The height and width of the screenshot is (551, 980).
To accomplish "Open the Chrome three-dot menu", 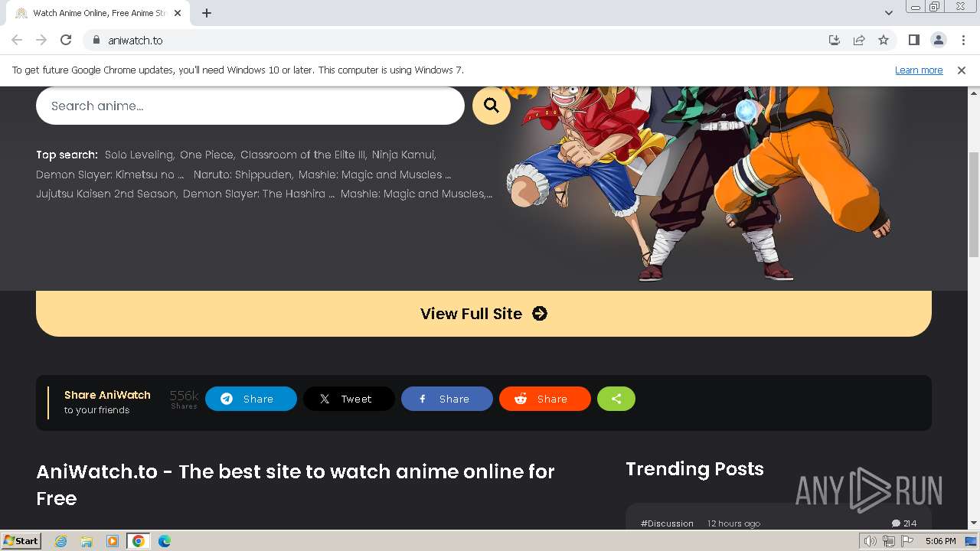I will click(963, 40).
